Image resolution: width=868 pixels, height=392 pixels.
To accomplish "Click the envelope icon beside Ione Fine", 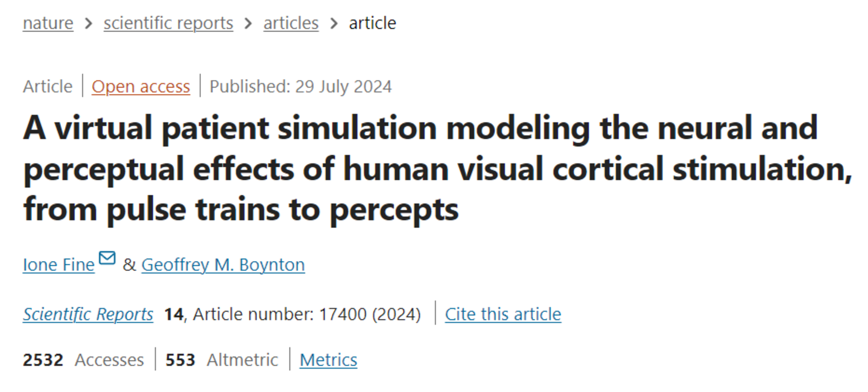I will pyautogui.click(x=107, y=259).
